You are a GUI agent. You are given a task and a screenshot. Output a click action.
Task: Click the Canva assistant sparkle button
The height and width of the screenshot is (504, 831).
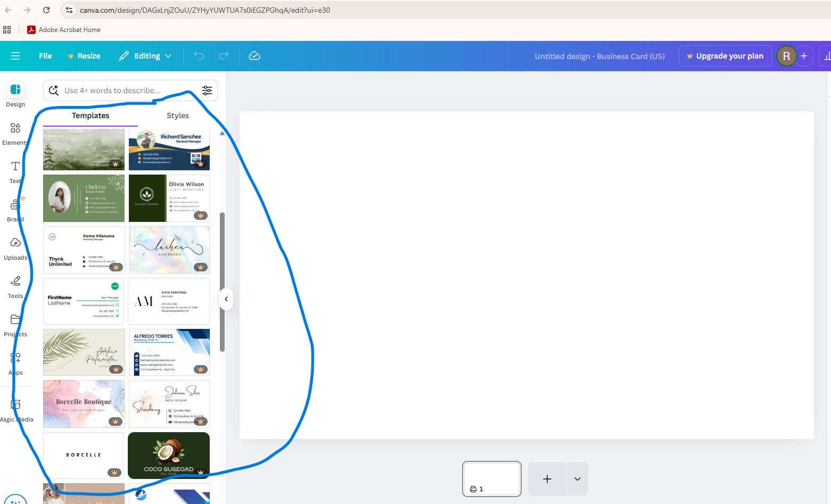pyautogui.click(x=15, y=499)
